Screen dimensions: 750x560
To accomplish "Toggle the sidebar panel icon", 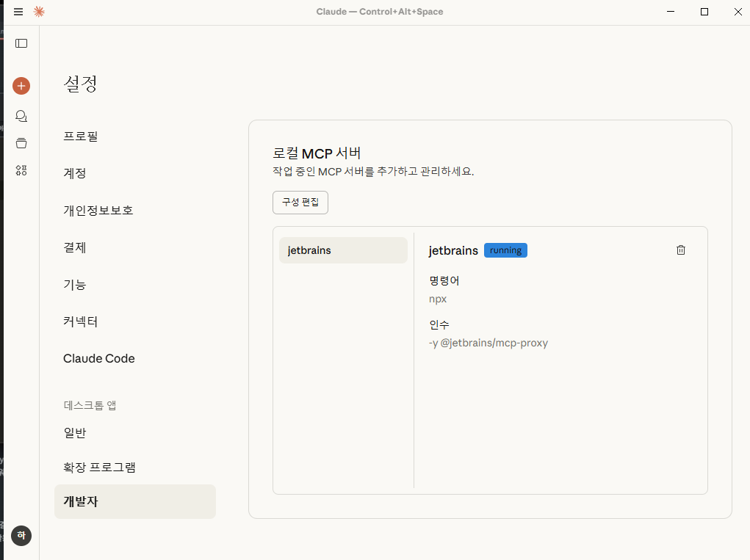I will [21, 43].
